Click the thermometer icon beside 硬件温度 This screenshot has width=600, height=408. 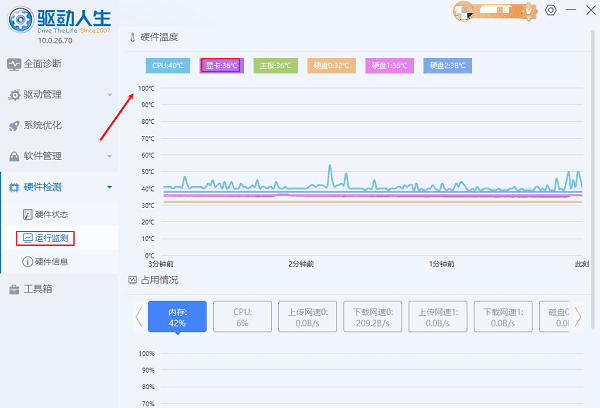point(132,37)
